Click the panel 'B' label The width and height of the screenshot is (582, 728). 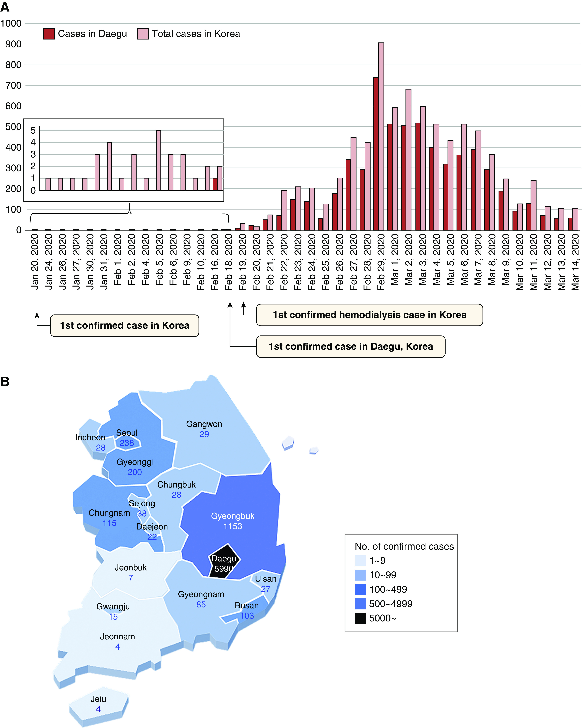pos(5,382)
